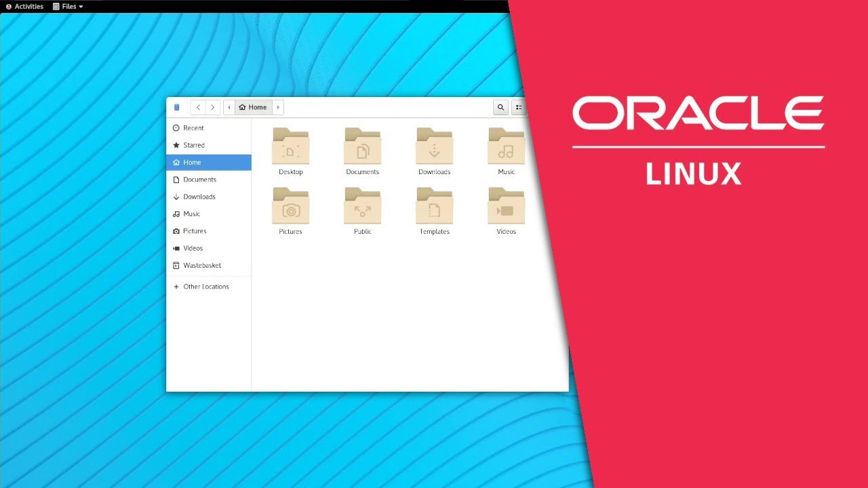Select the Public folder icon
Viewport: 868px width, 488px height.
click(x=363, y=206)
